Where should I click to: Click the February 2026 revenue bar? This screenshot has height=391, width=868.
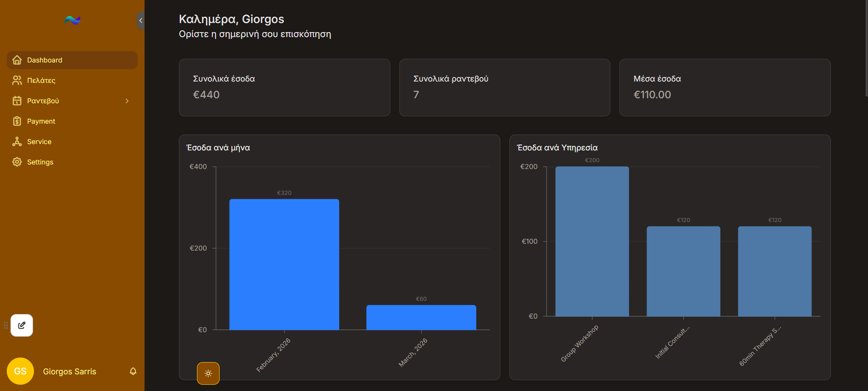[284, 264]
